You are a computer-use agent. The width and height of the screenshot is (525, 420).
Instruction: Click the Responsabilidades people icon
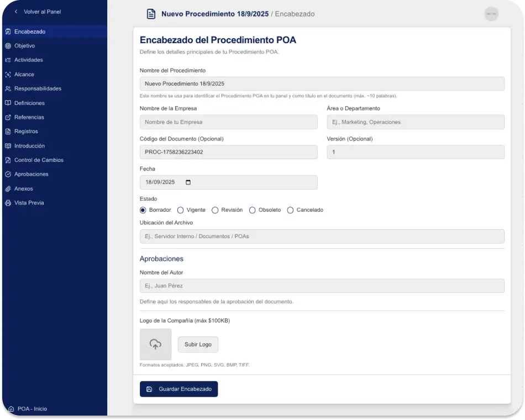(8, 89)
